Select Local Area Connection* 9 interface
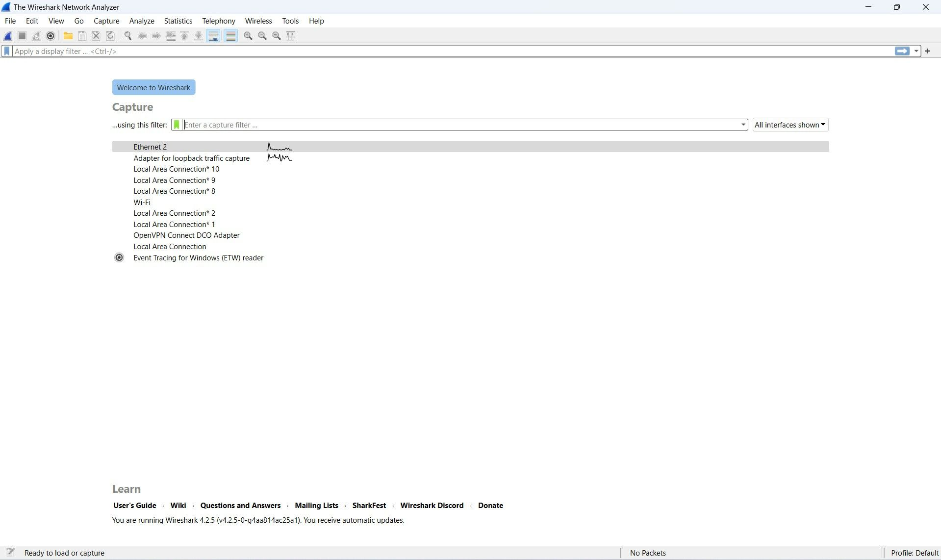 point(470,180)
